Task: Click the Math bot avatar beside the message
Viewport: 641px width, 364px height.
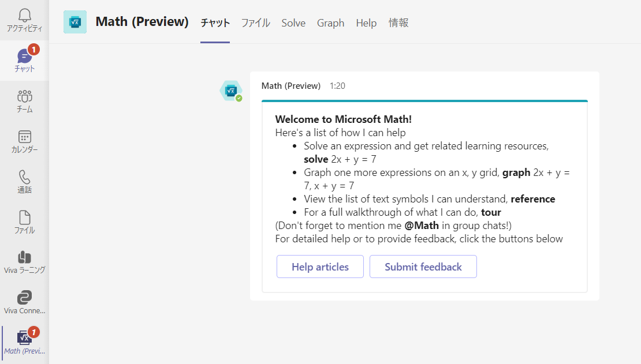Action: point(230,91)
